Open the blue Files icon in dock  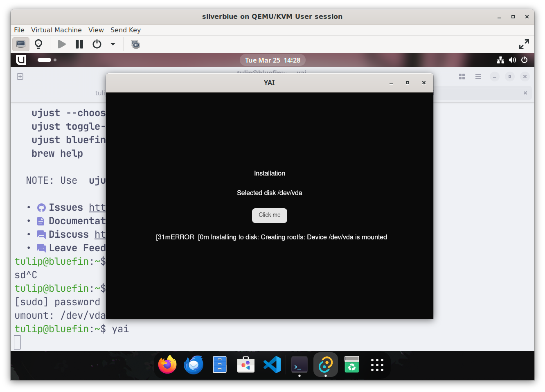220,365
